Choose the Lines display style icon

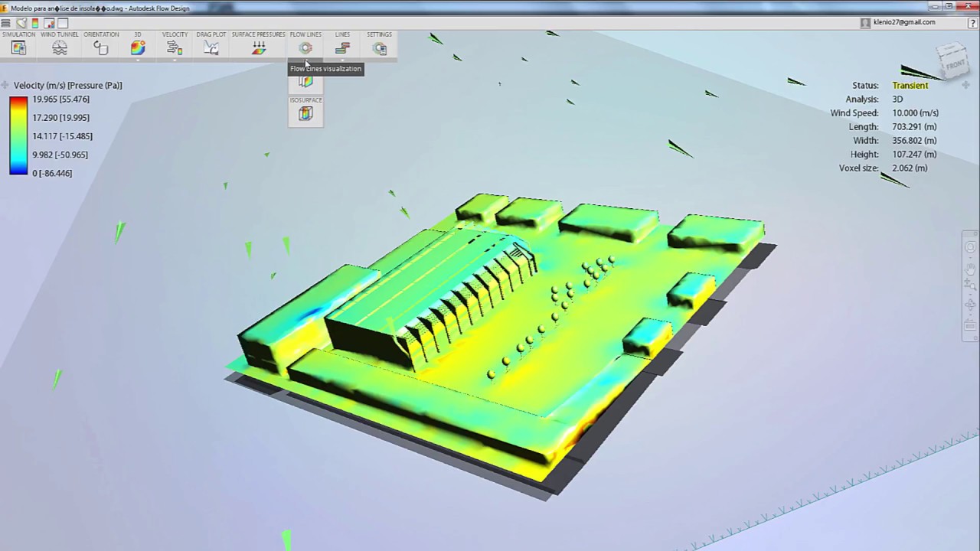tap(342, 48)
